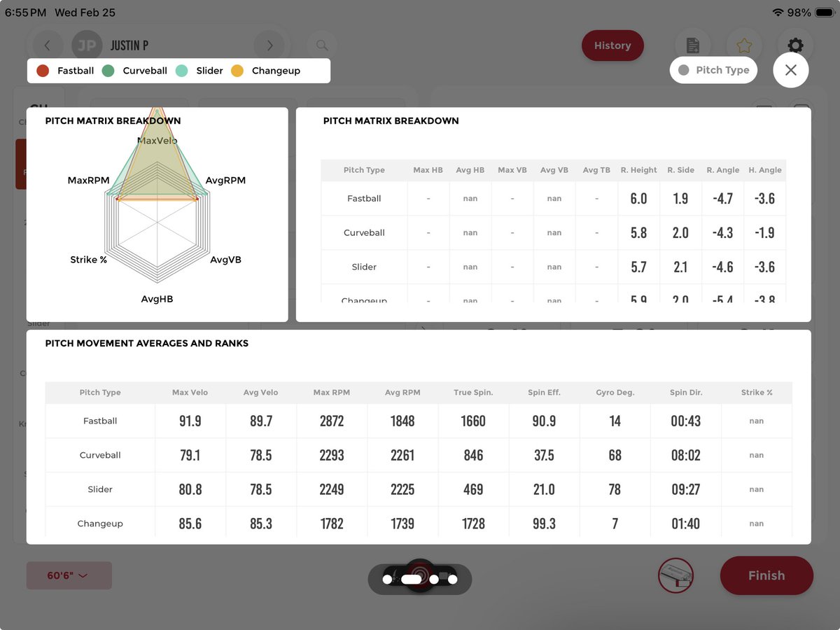
Task: Click the AvgHB radar chart label
Action: (157, 299)
